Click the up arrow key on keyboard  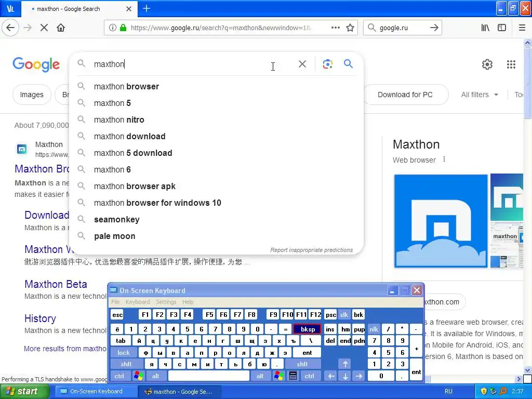click(x=345, y=364)
